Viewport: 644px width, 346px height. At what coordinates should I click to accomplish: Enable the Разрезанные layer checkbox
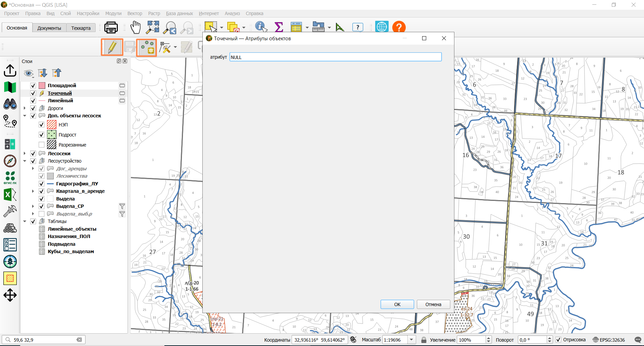pos(42,145)
